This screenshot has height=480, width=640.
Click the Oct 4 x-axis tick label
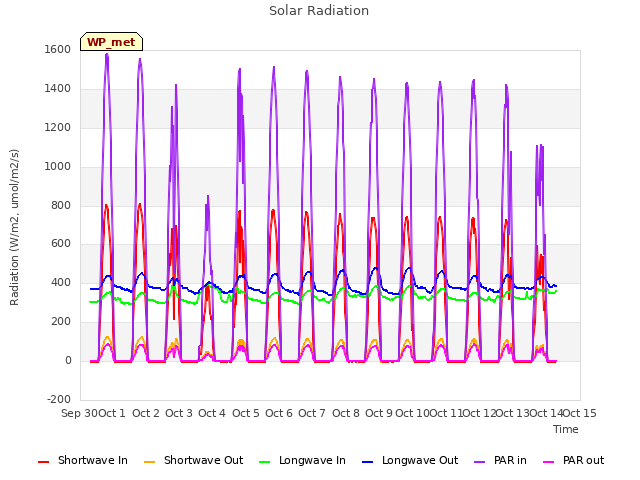[212, 413]
